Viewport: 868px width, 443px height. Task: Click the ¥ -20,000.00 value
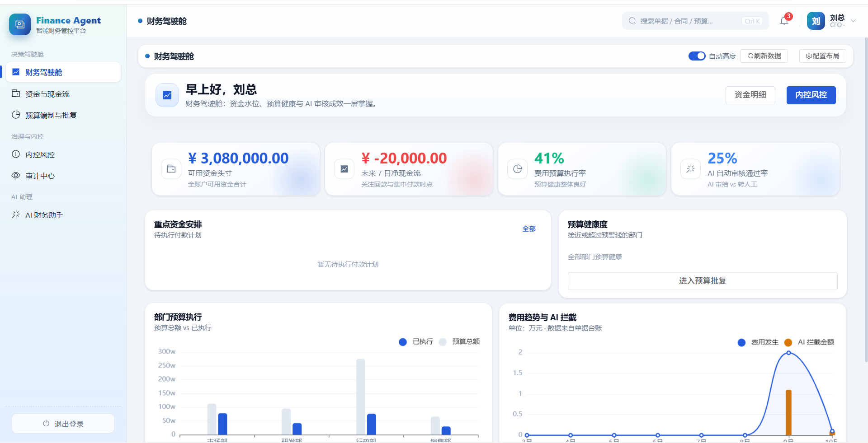(x=404, y=159)
